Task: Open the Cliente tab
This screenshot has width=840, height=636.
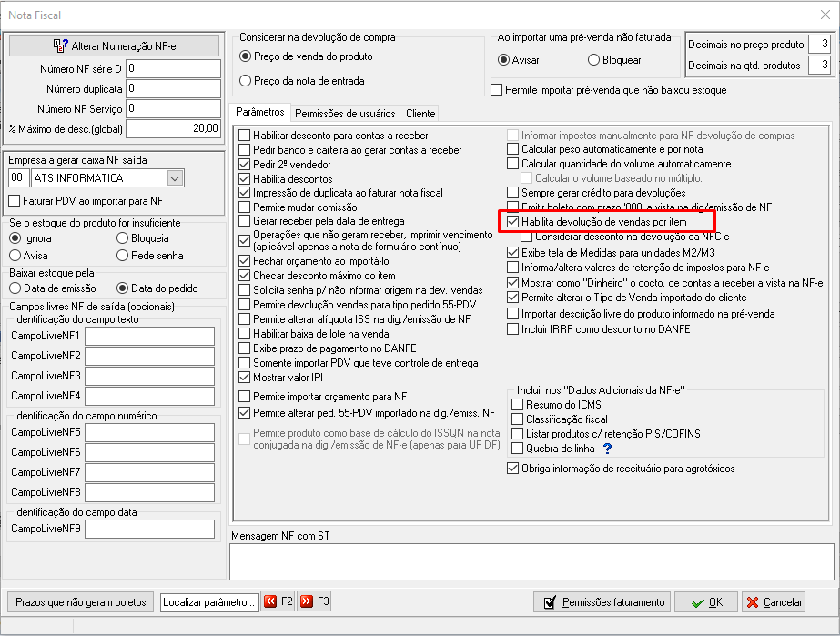Action: tap(420, 114)
